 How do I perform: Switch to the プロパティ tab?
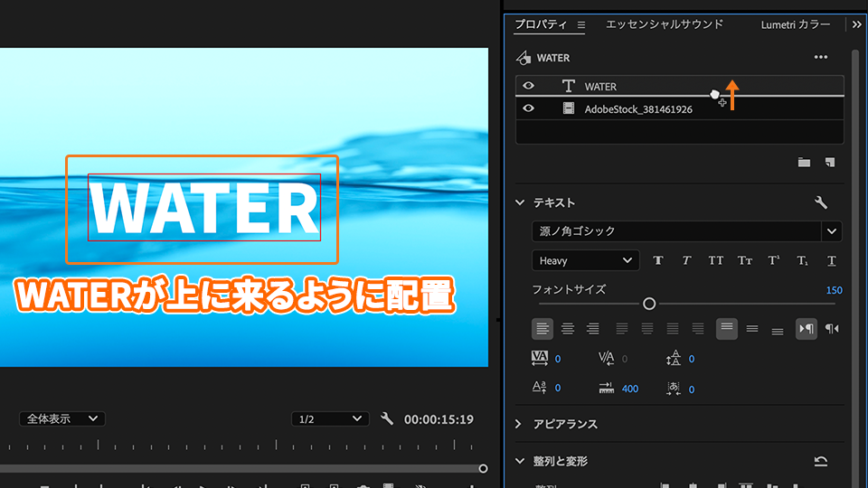click(541, 24)
